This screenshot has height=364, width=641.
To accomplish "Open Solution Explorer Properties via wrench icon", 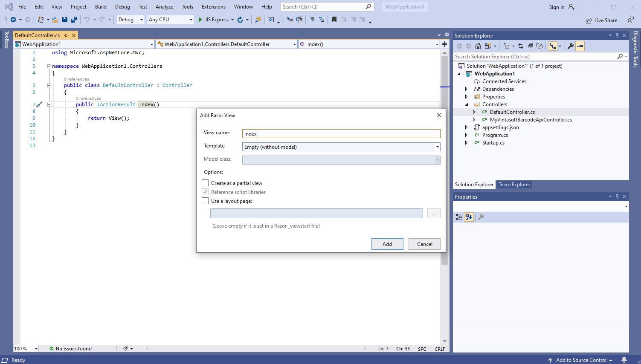I will click(571, 46).
